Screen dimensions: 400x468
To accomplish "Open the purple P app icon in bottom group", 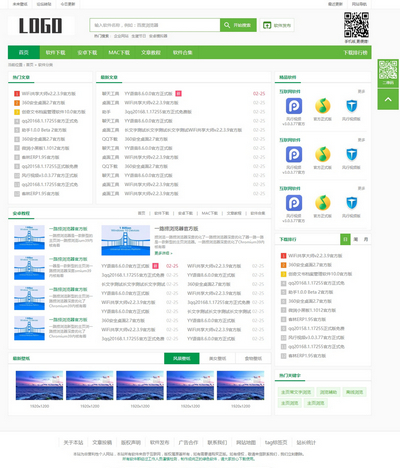I will tap(294, 203).
